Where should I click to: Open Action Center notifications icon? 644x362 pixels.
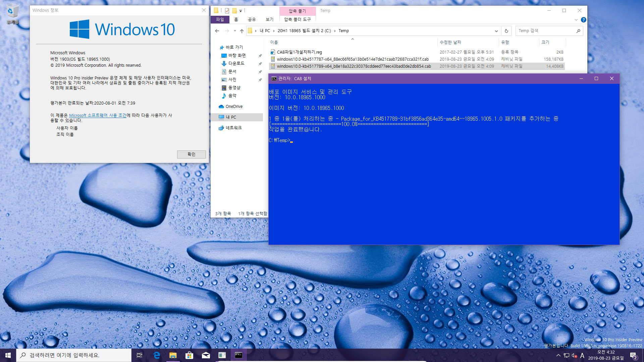[634, 355]
